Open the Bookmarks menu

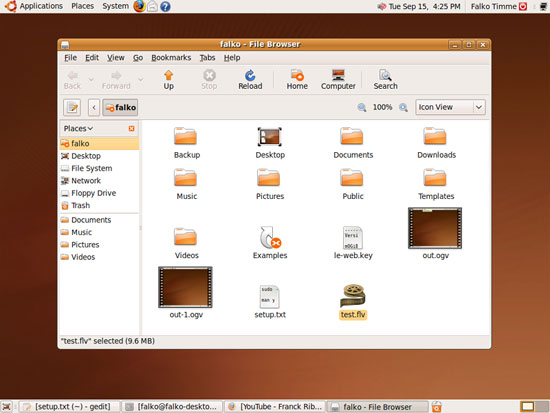171,58
